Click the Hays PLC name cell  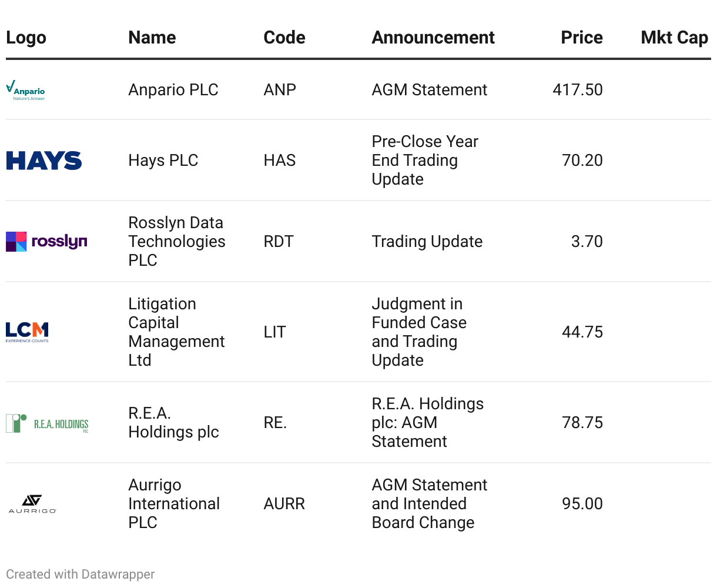pos(163,161)
